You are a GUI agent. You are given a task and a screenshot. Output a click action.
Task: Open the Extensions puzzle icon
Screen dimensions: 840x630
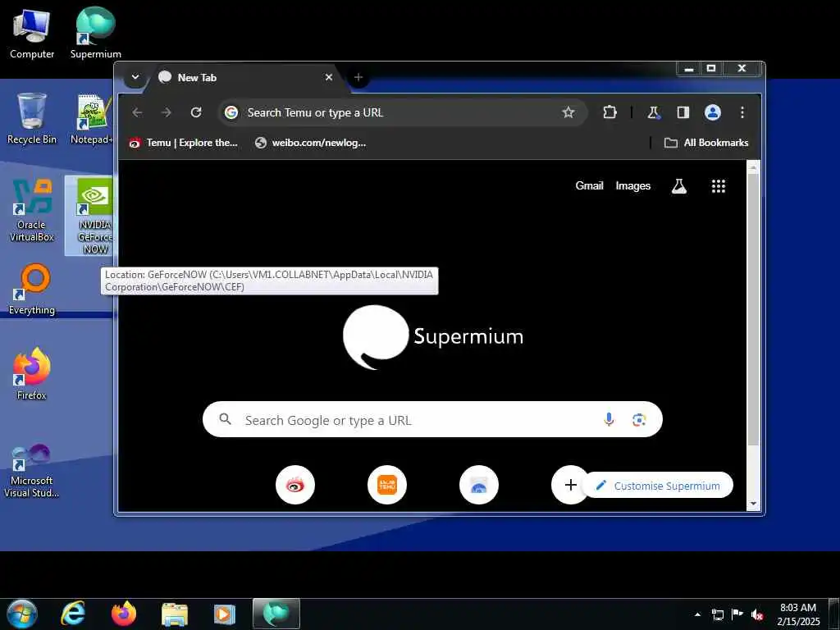coord(609,112)
